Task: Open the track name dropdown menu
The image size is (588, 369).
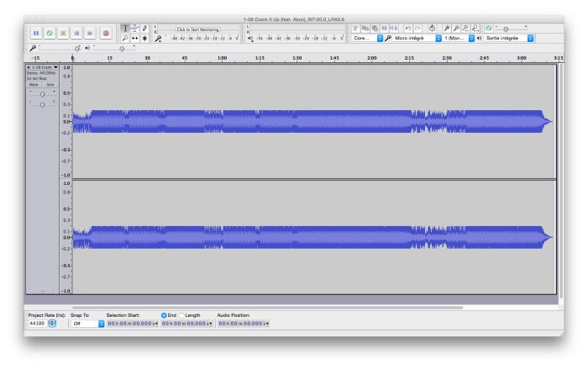Action: tap(45, 67)
